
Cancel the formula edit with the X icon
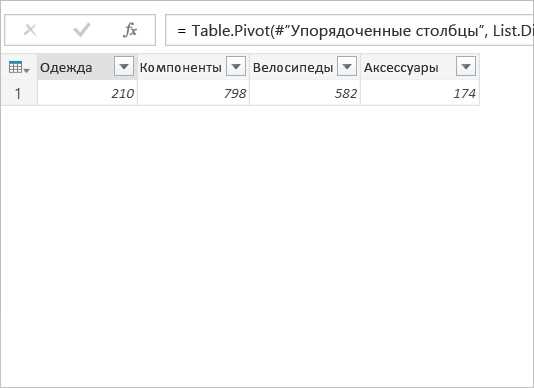(30, 30)
